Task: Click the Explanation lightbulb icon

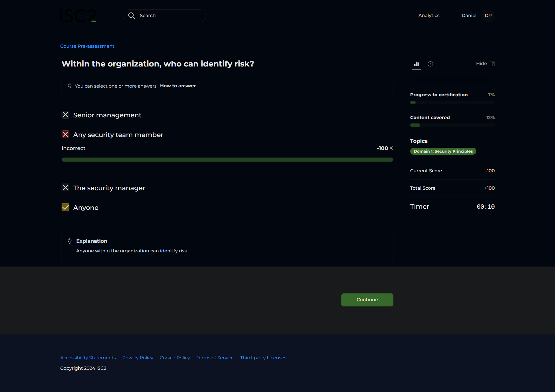Action: pyautogui.click(x=70, y=241)
